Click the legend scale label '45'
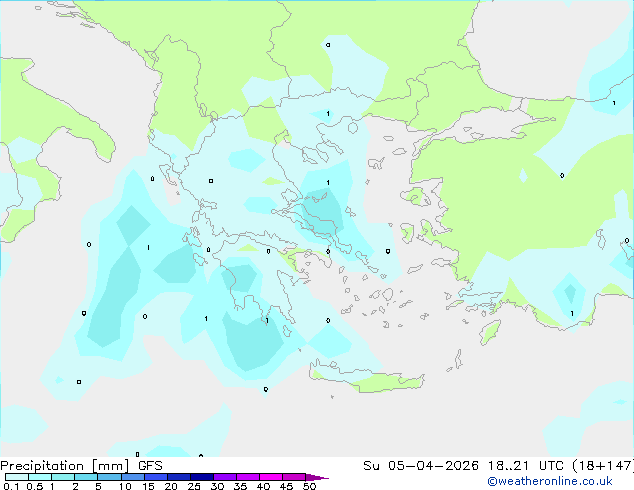The height and width of the screenshot is (490, 634). [x=286, y=486]
